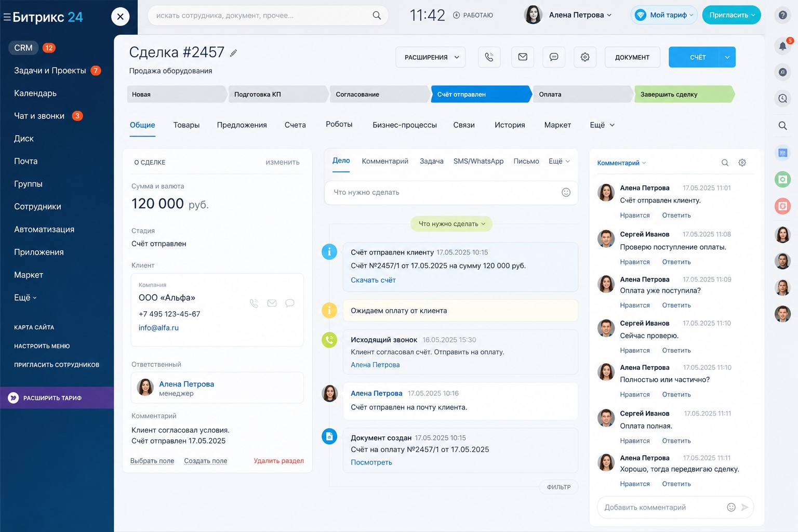Viewport: 798px width, 532px height.
Task: Click Удалить раздел in the О сделке card
Action: coord(278,461)
